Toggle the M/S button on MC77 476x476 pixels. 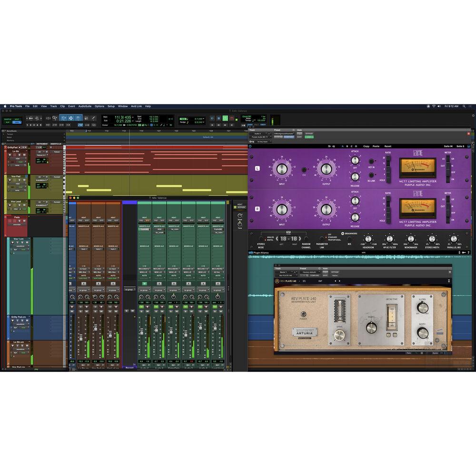point(349,239)
